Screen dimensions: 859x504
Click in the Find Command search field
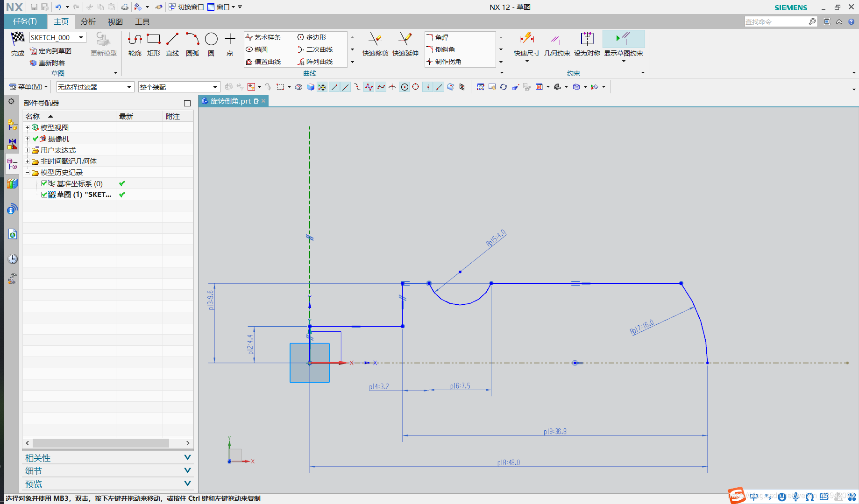coord(776,21)
